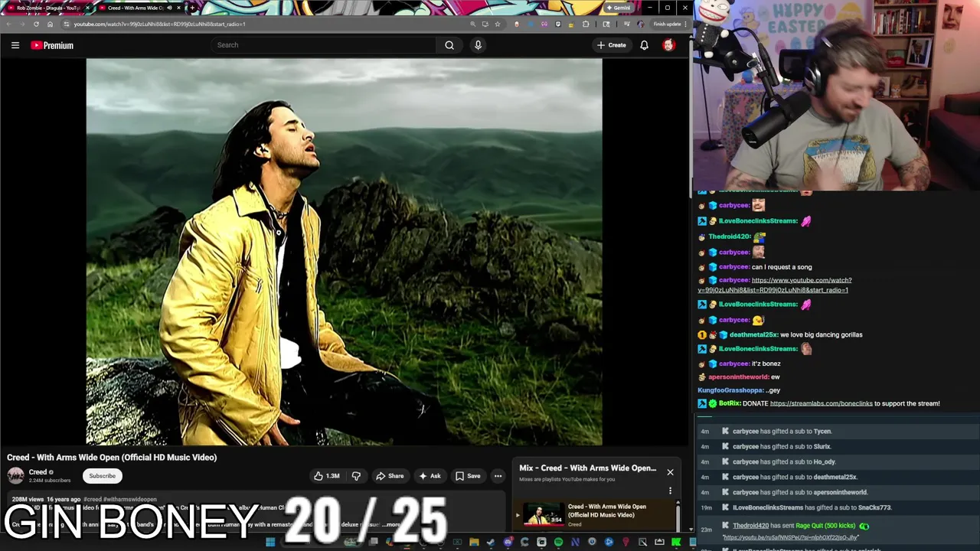Screen dimensions: 980x551
Task: Select KungfooGrasshoppa chat username
Action: pos(730,390)
